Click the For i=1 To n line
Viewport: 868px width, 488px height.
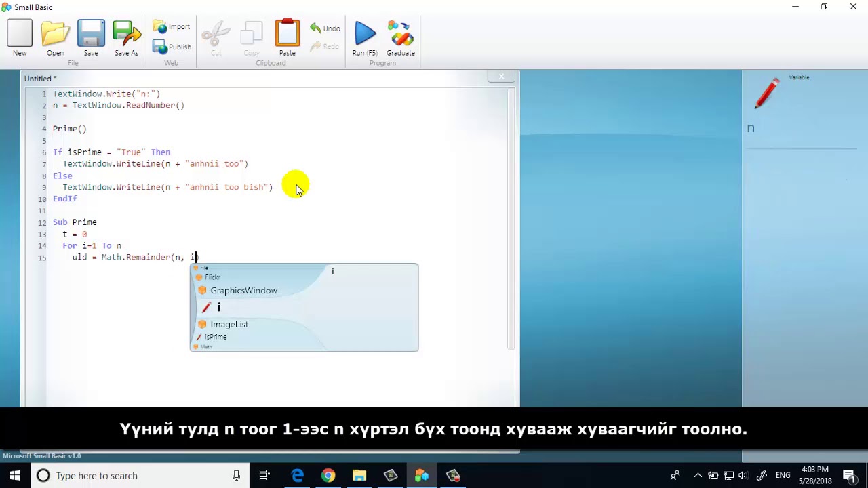[x=92, y=246]
